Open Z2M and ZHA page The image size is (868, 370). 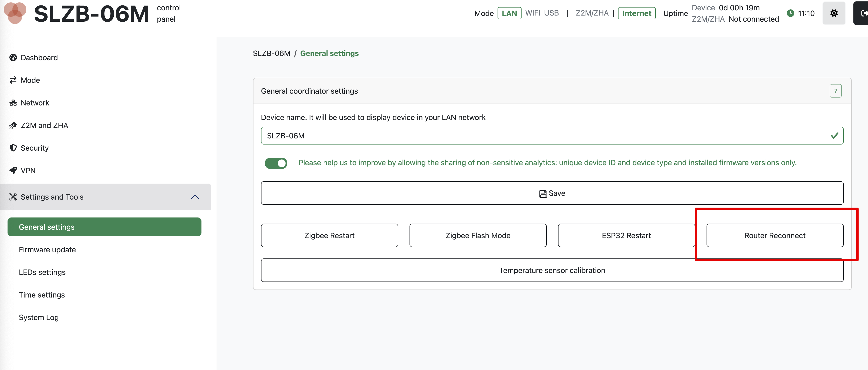[x=44, y=125]
